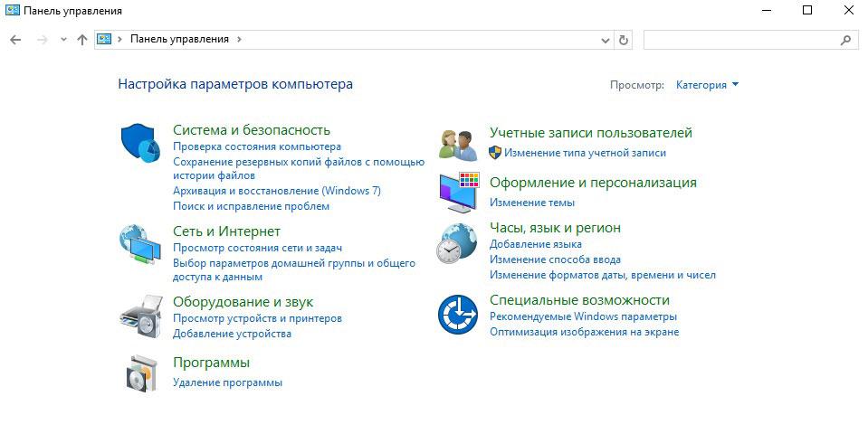
Task: Open the Категория view mode dropdown
Action: (707, 85)
